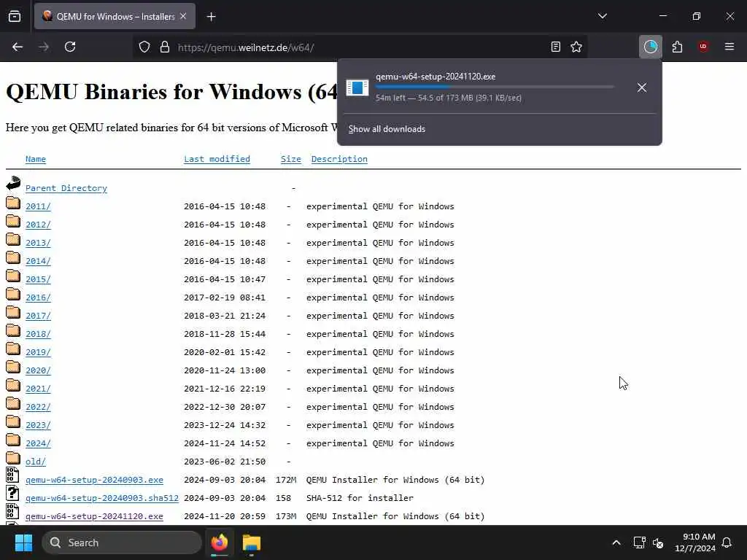Click the downloading file's exe icon
This screenshot has height=560, width=747.
click(x=357, y=87)
